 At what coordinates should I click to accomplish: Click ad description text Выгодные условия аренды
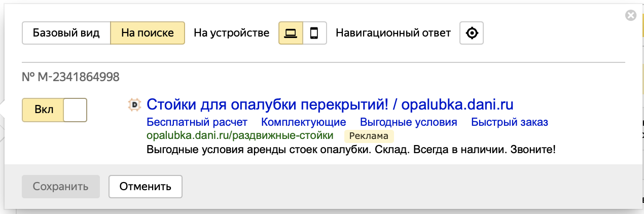tap(351, 150)
